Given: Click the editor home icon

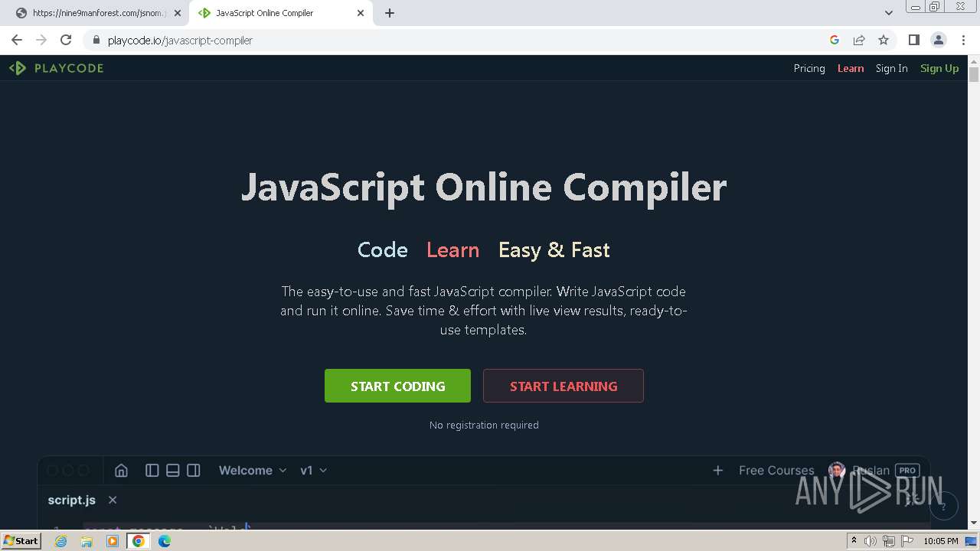Looking at the screenshot, I should [121, 471].
